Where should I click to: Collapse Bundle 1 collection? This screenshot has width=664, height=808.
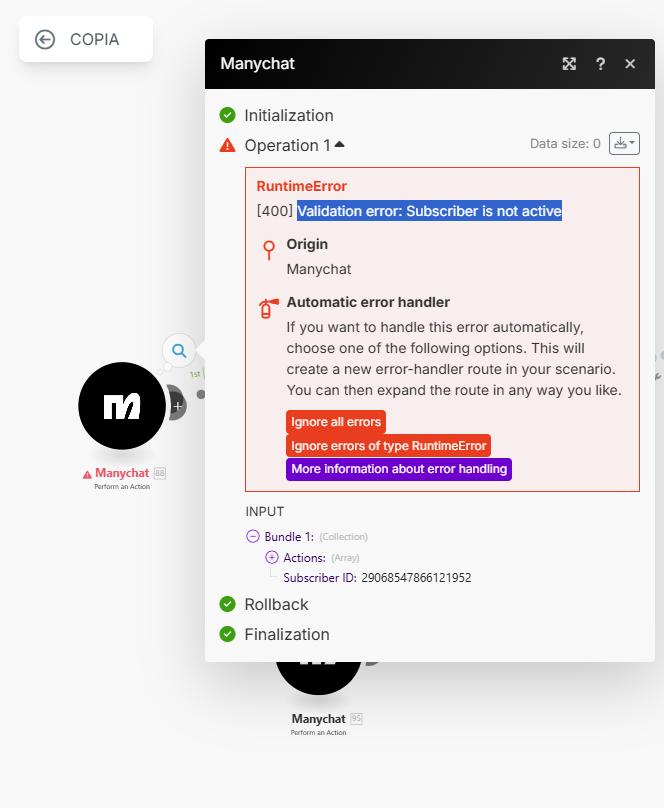point(253,536)
